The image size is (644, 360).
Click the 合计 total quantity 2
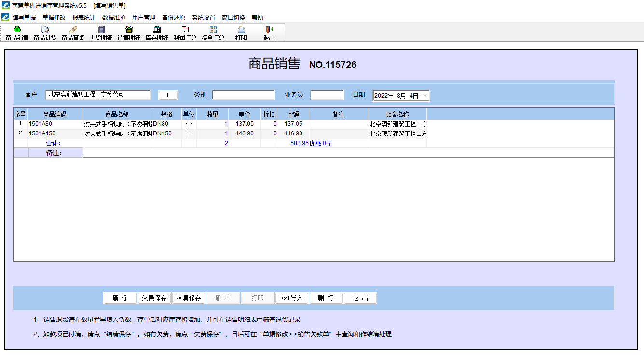pyautogui.click(x=226, y=143)
